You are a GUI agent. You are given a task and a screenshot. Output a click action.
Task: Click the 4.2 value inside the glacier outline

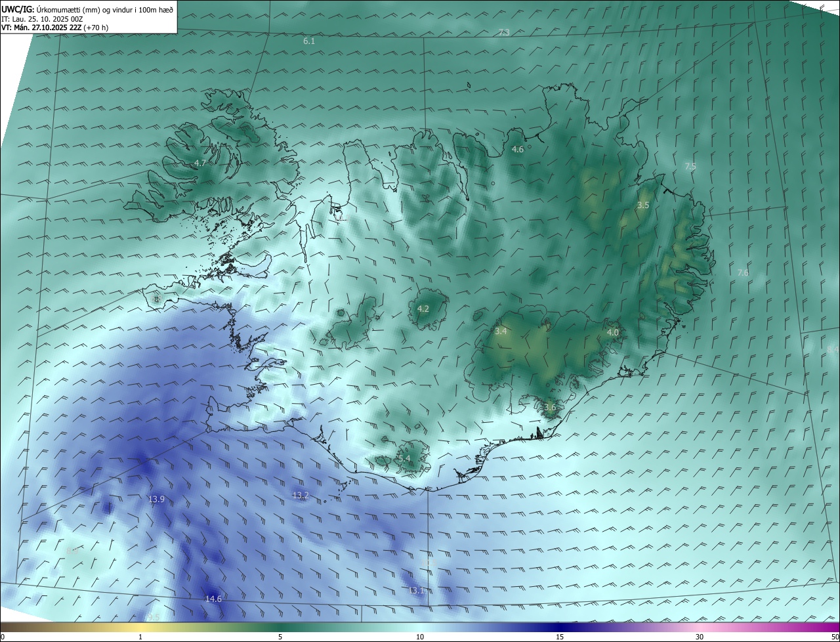coord(423,309)
